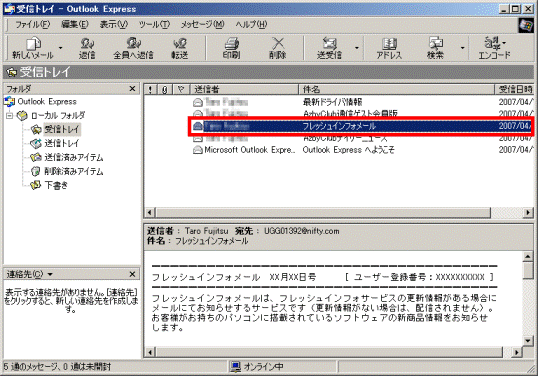The height and width of the screenshot is (376, 538).
Task: Sort by flag column header
Action: pos(181,90)
